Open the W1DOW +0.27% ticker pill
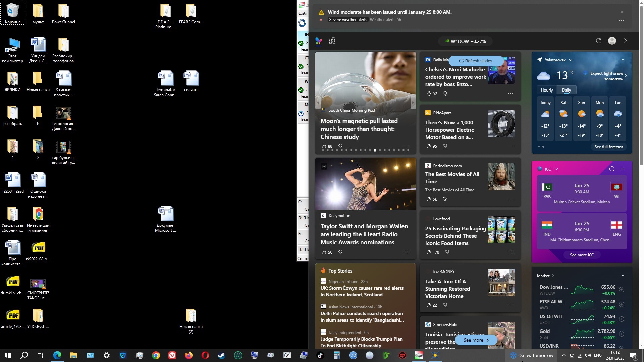Viewport: 644px width, 362px height. [465, 41]
